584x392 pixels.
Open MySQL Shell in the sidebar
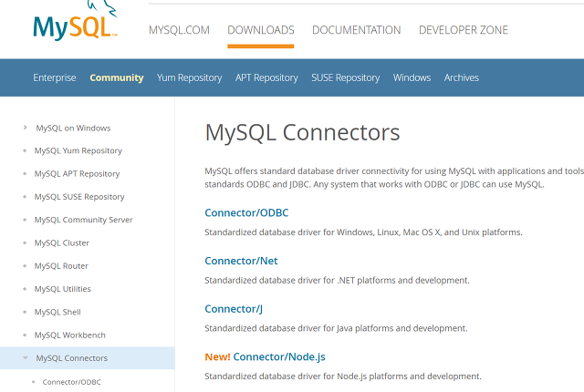pos(57,312)
